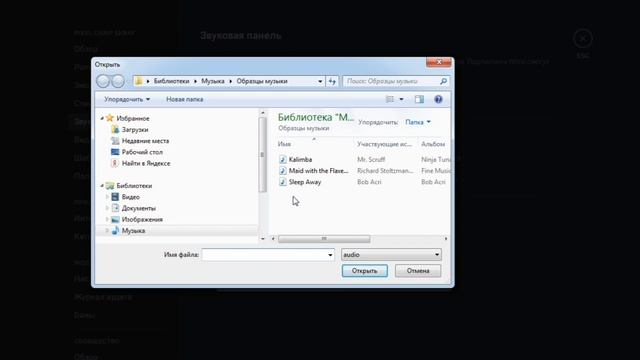Expand the Видео tree node
This screenshot has height=360, width=640.
click(x=107, y=197)
